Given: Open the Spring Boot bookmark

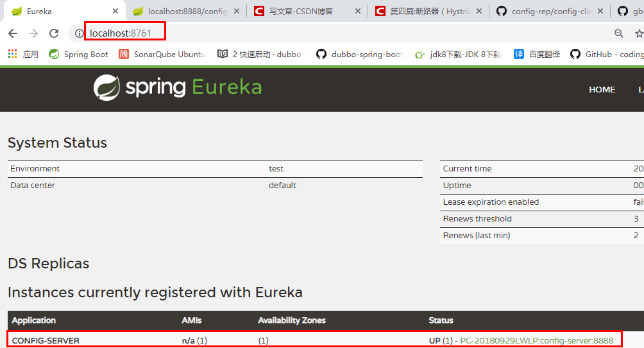Looking at the screenshot, I should [x=78, y=55].
